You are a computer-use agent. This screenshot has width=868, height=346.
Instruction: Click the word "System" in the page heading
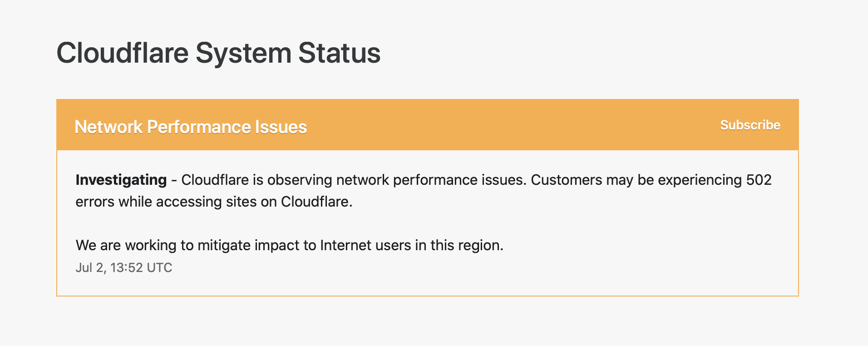[243, 53]
